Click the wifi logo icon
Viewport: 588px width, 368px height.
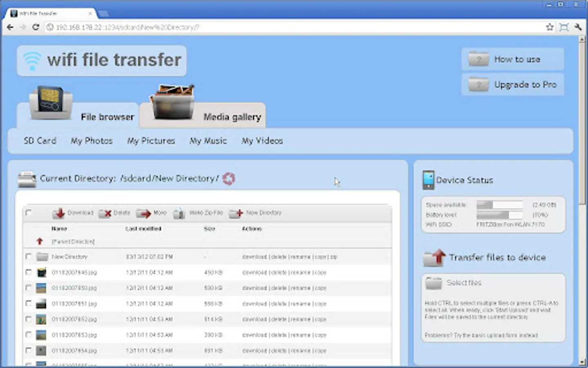[x=32, y=61]
